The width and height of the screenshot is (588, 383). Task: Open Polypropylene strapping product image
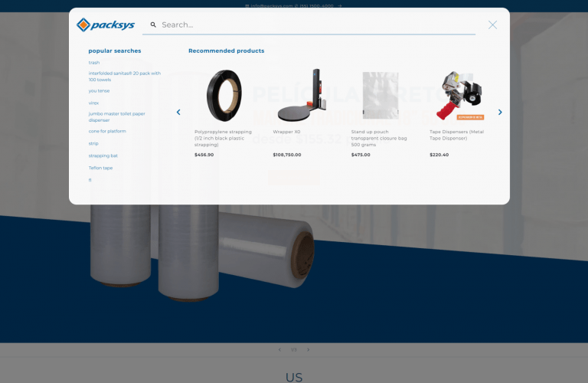point(224,96)
